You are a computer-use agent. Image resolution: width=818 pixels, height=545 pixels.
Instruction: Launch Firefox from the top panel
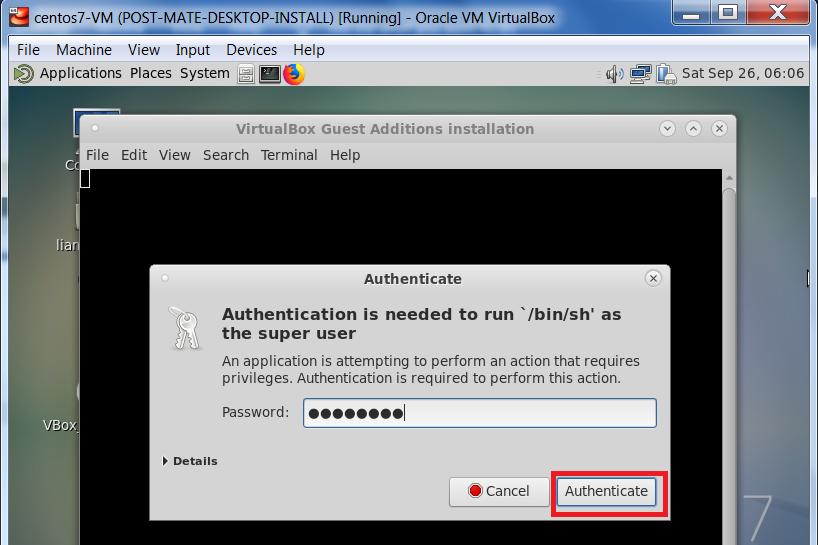(294, 74)
